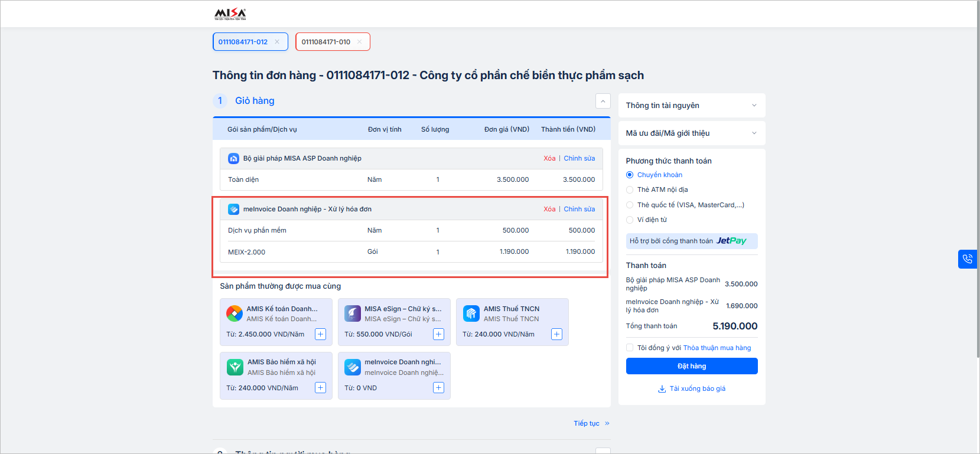This screenshot has width=980, height=454.
Task: Collapse the Giỏ hàng section
Action: pos(603,101)
